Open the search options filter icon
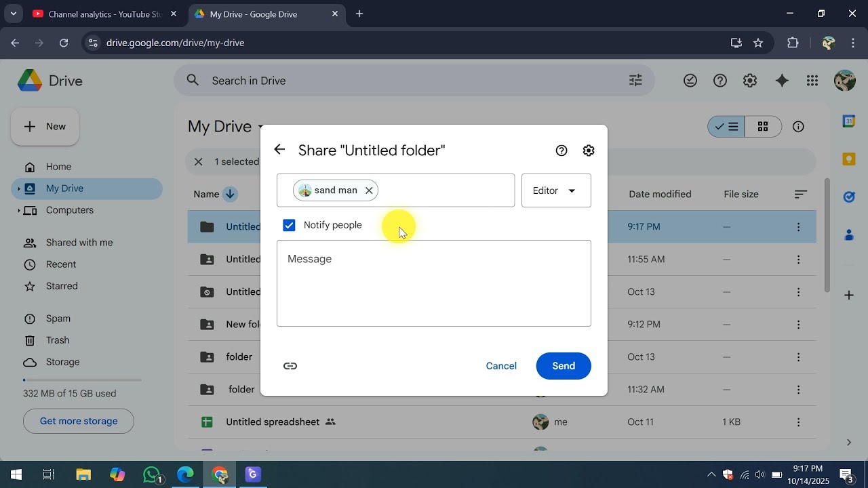The image size is (868, 488). (x=635, y=81)
